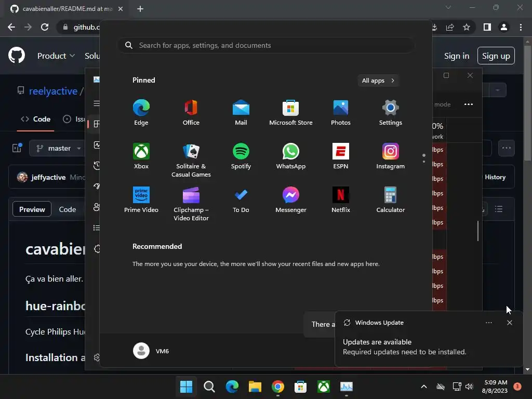Screen dimensions: 532x399
Task: Go to next page of pinned apps
Action: (x=424, y=162)
